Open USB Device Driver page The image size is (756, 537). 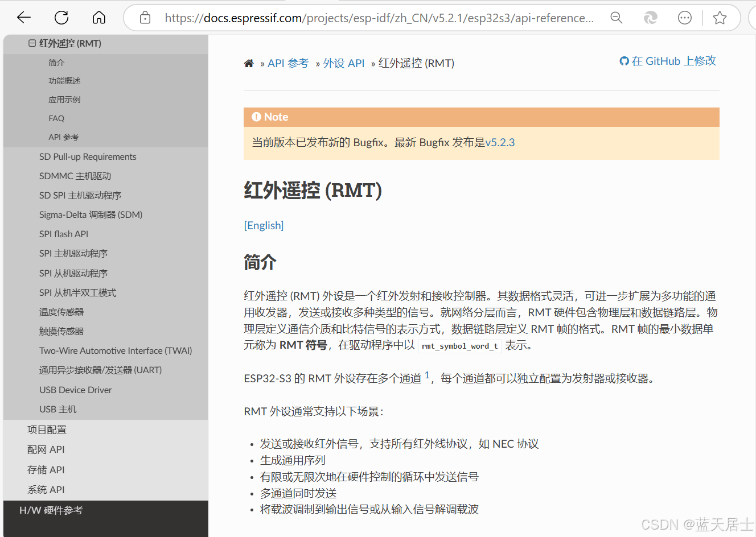coord(76,390)
